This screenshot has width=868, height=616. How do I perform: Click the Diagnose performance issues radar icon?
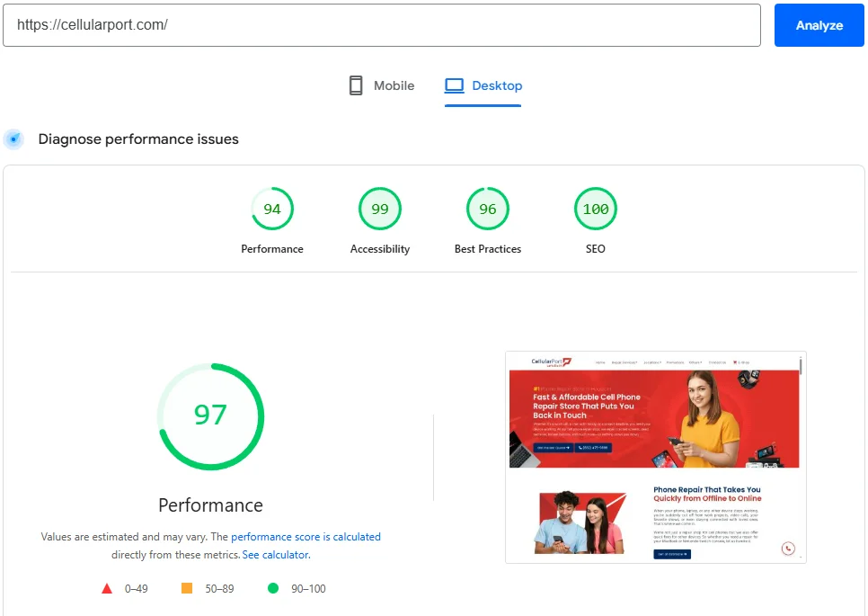[13, 139]
